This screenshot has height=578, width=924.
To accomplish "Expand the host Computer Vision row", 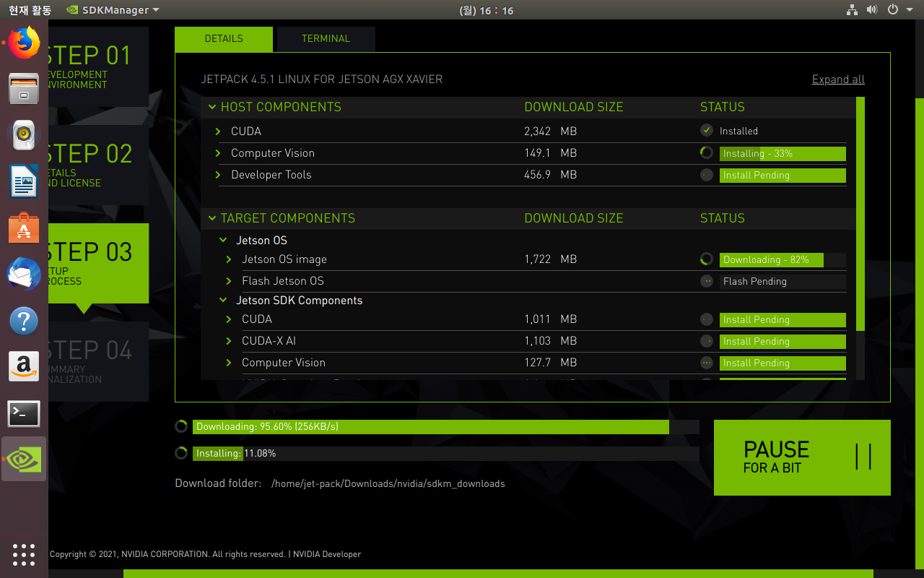I will click(x=218, y=153).
